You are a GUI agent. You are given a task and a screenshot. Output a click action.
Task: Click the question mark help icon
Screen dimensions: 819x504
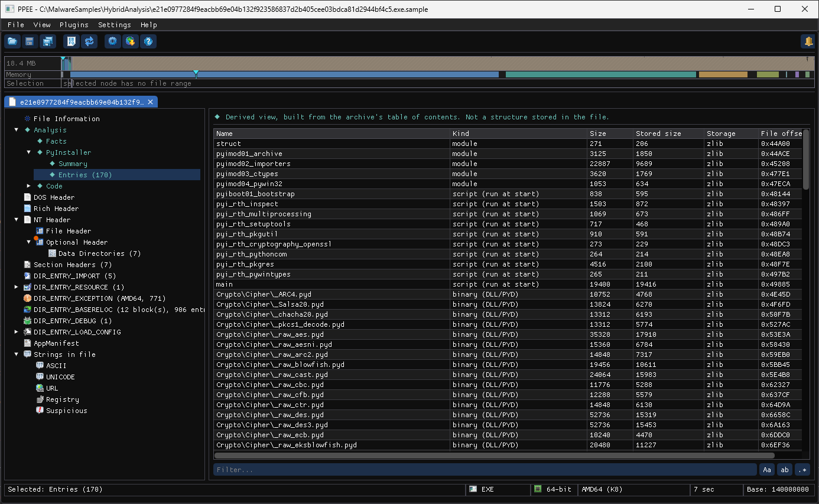(x=148, y=41)
